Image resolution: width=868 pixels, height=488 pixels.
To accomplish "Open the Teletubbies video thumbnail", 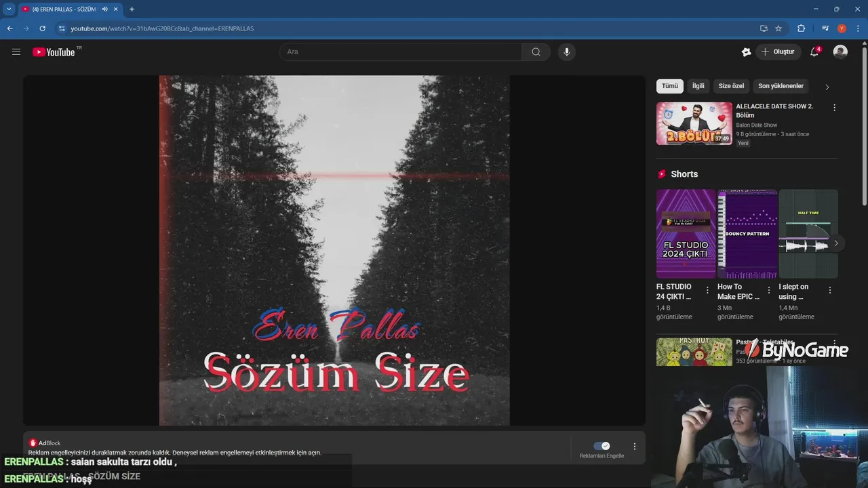I will pos(694,352).
